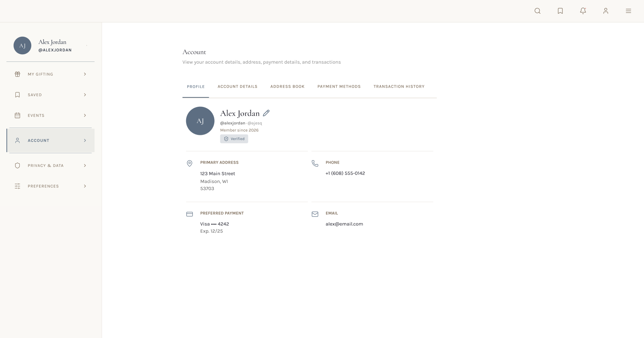Click the shield icon beside Privacy & Data
This screenshot has width=644, height=338.
(x=17, y=165)
